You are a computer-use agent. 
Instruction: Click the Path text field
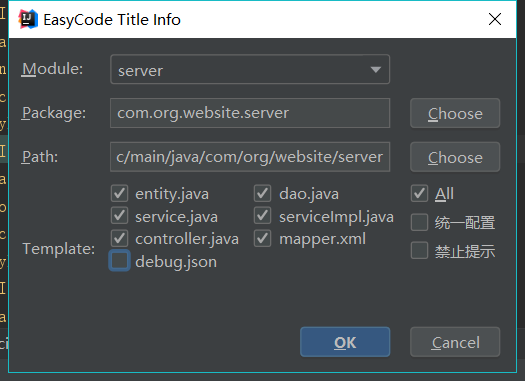pyautogui.click(x=250, y=157)
